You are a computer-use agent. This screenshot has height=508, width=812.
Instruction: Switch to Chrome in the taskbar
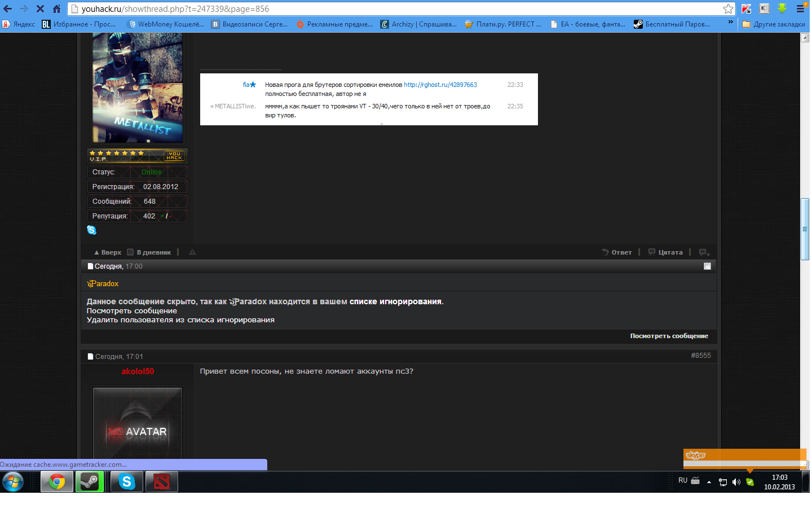pyautogui.click(x=56, y=481)
